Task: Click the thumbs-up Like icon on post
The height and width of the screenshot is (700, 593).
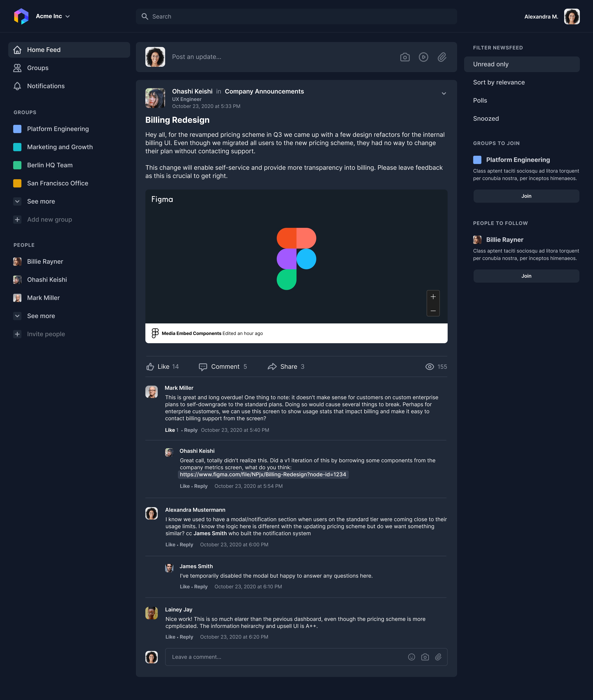Action: 150,367
